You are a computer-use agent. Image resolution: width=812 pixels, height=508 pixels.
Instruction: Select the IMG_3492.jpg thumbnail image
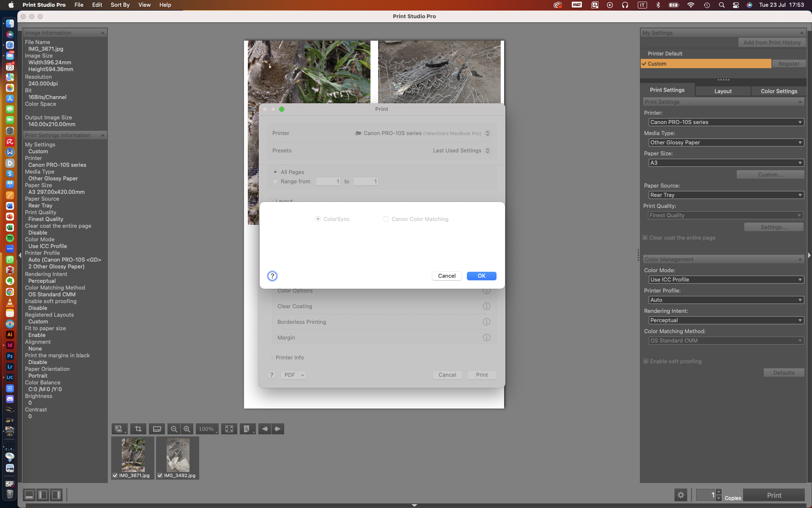point(178,455)
